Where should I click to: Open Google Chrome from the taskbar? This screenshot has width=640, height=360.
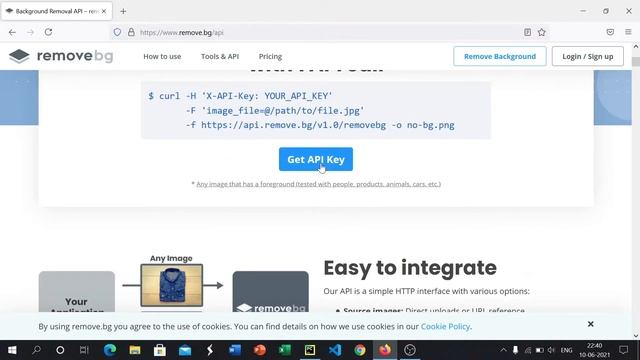tap(360, 350)
